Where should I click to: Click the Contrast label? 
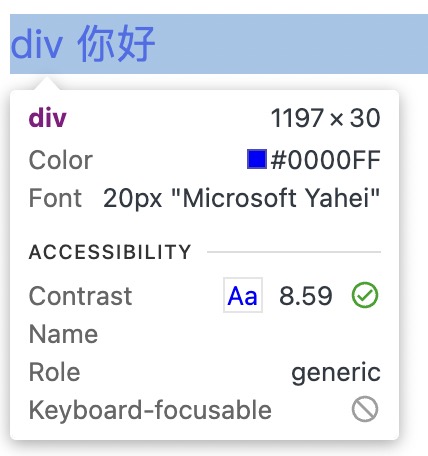tap(80, 296)
